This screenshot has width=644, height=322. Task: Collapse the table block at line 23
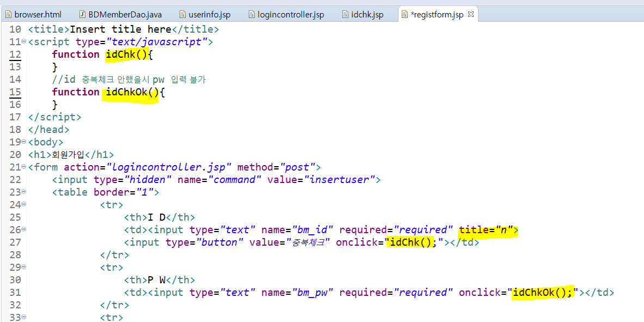24,192
